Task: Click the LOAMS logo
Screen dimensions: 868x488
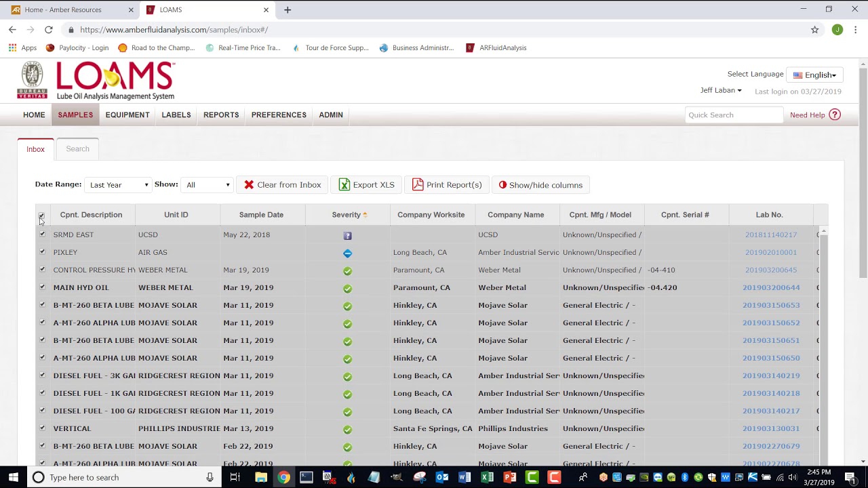Action: pyautogui.click(x=115, y=81)
